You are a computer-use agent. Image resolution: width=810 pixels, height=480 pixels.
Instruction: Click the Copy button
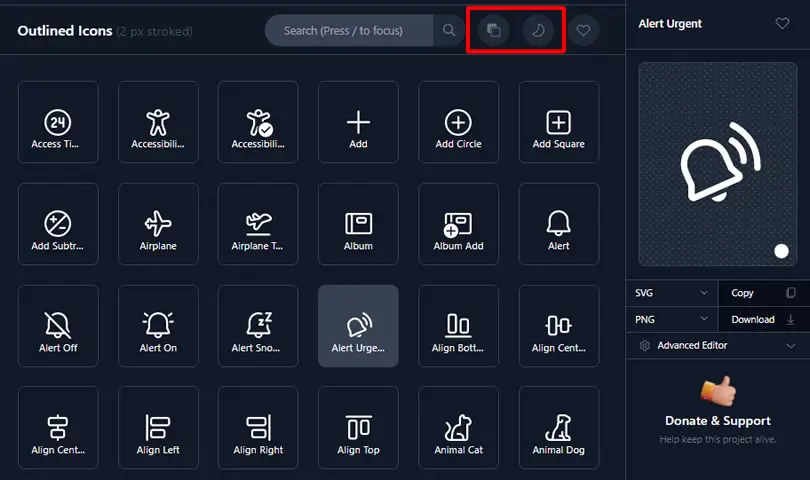pyautogui.click(x=764, y=293)
